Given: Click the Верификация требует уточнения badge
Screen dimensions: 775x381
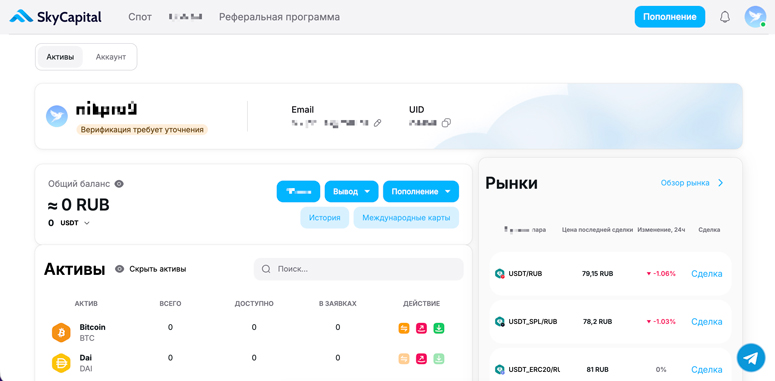Looking at the screenshot, I should [142, 130].
